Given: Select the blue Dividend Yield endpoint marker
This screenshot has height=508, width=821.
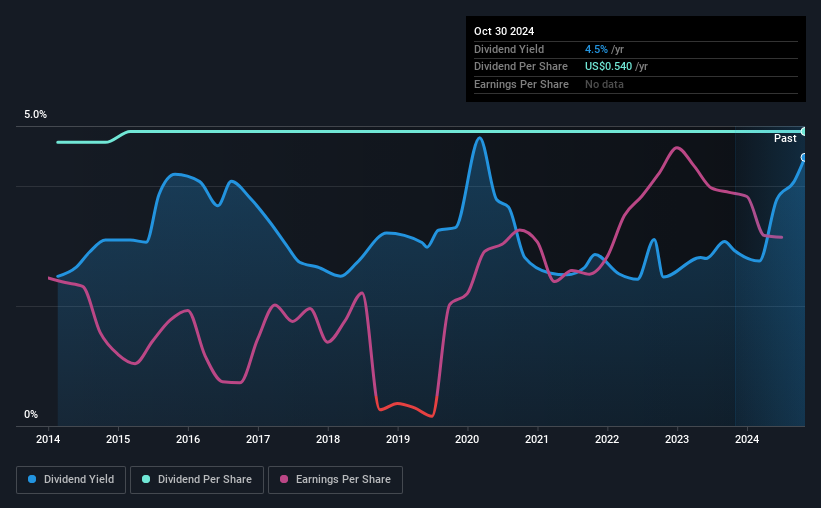Looking at the screenshot, I should pyautogui.click(x=804, y=158).
